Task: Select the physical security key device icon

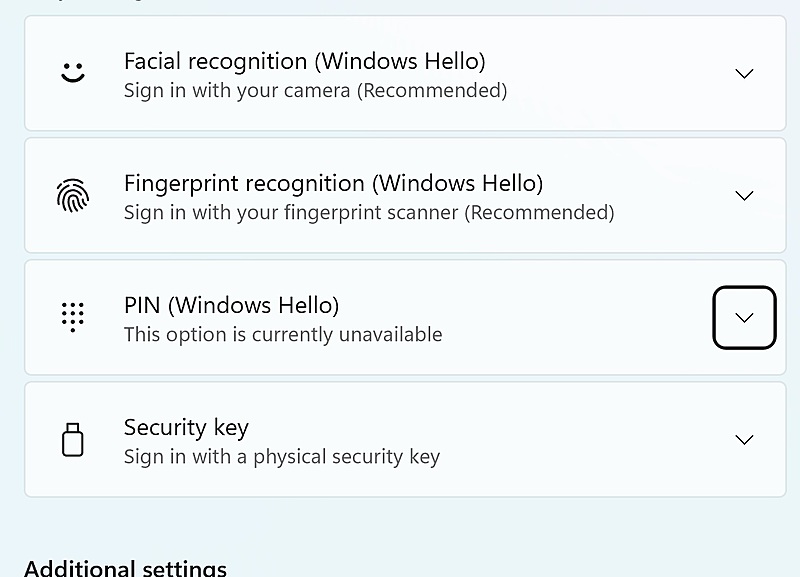Action: [x=72, y=439]
